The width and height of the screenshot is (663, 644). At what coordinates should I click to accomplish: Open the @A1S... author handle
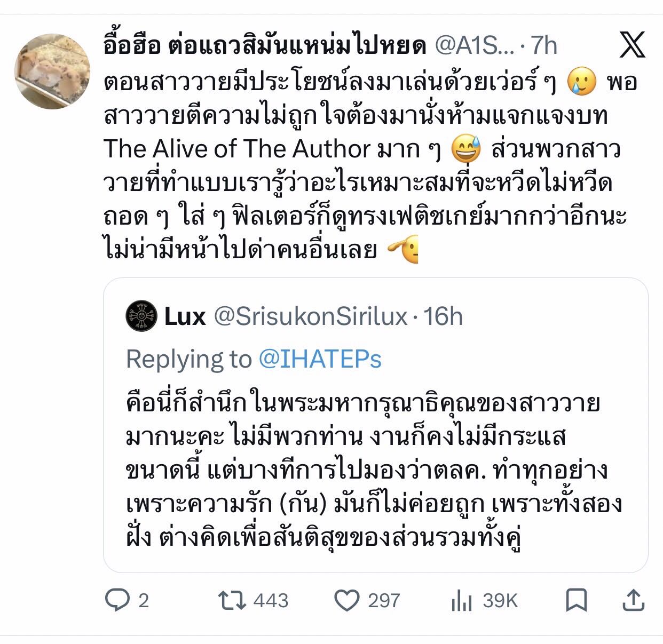(475, 46)
